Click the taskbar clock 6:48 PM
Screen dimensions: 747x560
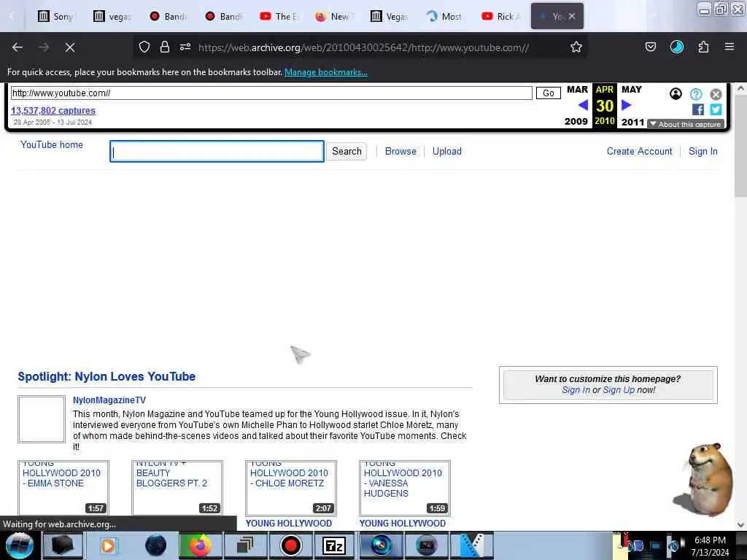[710, 540]
